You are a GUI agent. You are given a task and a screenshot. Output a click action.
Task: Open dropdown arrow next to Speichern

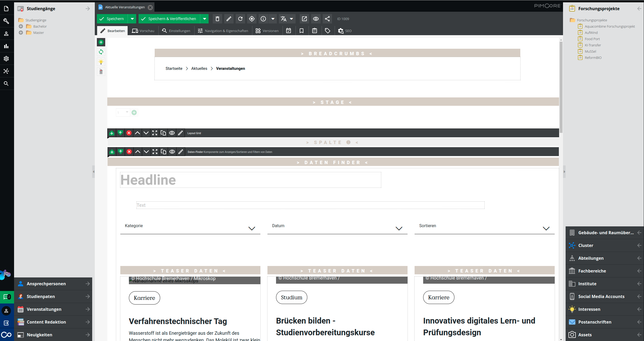coord(132,19)
